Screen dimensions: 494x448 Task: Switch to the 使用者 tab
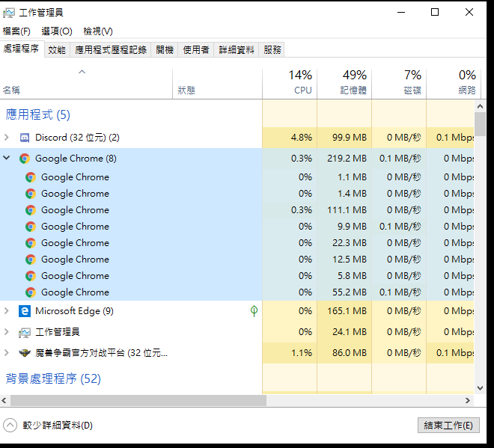click(196, 50)
